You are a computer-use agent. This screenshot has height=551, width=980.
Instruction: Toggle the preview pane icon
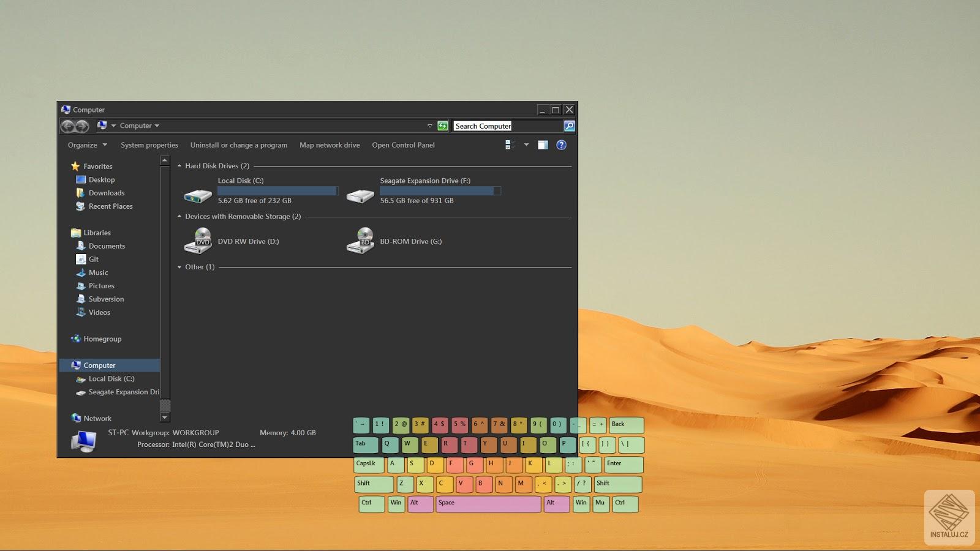[543, 145]
